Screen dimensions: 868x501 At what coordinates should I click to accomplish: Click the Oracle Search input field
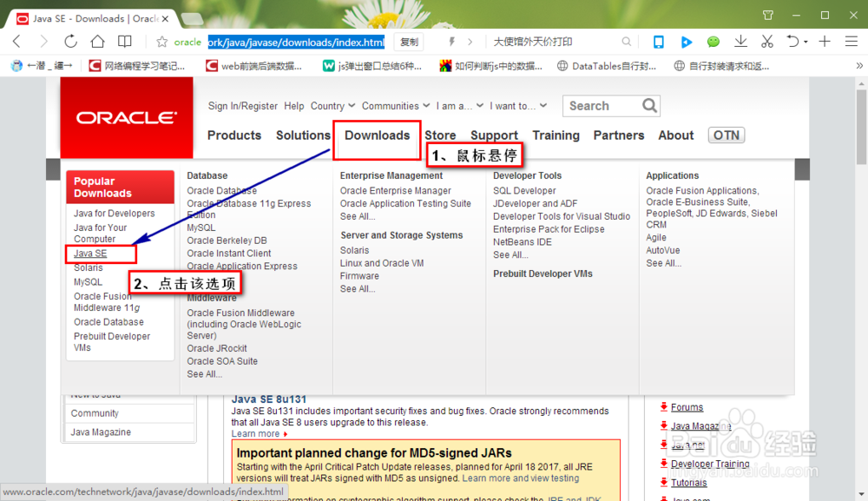pos(602,106)
